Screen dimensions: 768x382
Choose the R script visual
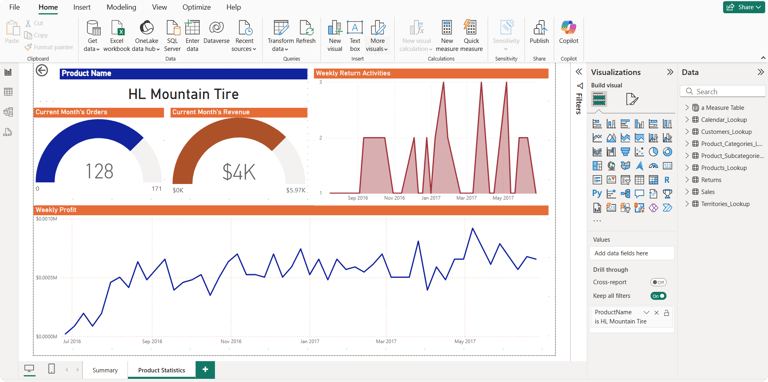click(x=667, y=180)
